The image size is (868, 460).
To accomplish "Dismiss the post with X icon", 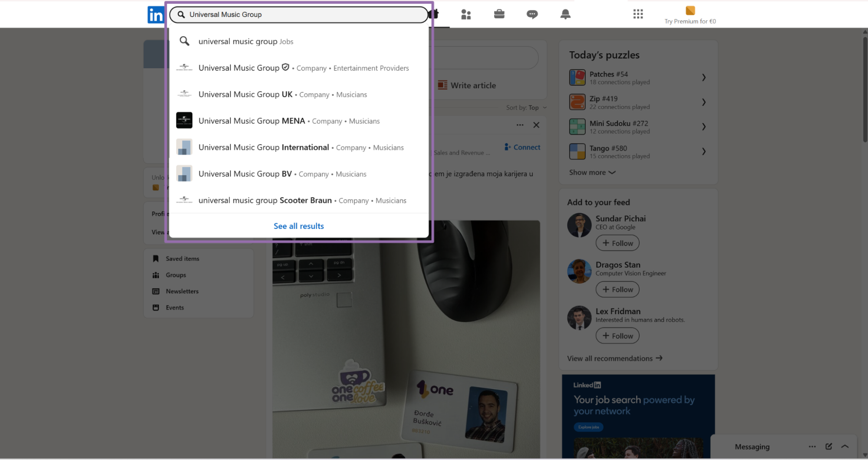I will [536, 125].
